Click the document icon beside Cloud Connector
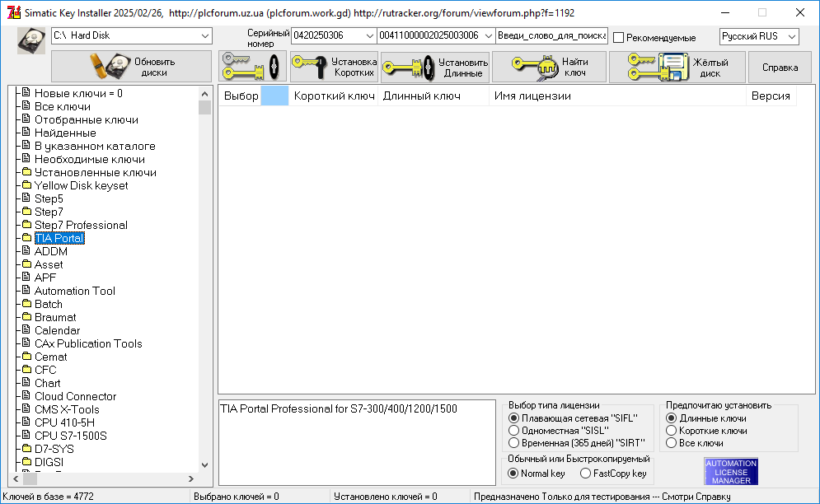Screen dimensions: 820x504 [26, 396]
